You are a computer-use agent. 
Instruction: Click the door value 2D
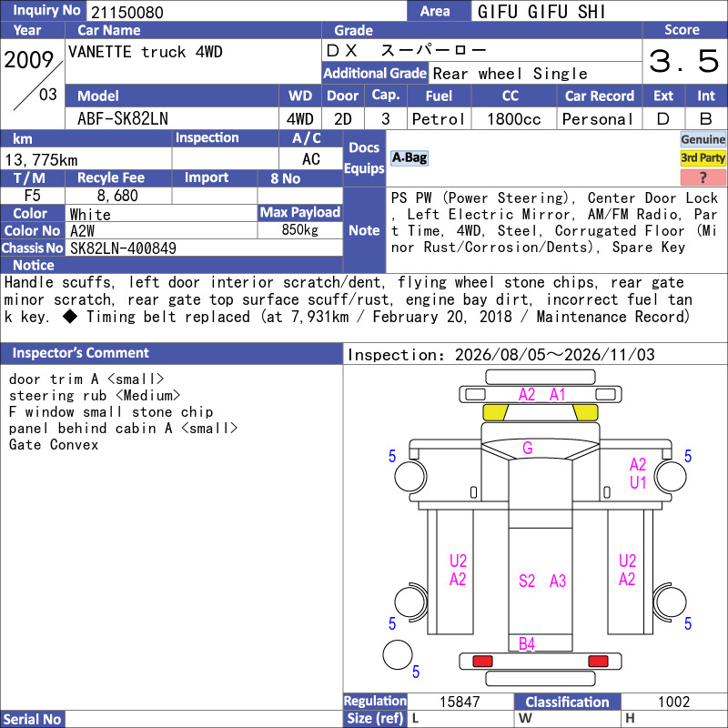coord(343,119)
